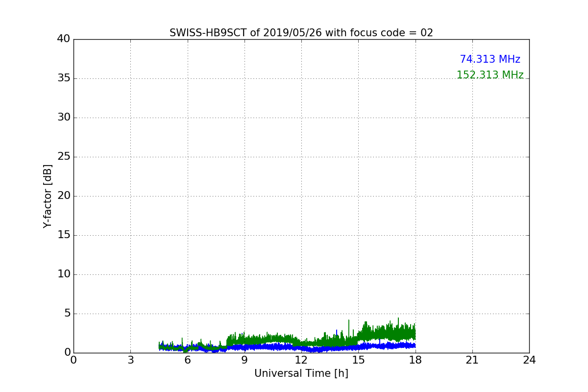588x392 pixels.
Task: Click the 9 tick on the time axis
Action: [x=245, y=360]
